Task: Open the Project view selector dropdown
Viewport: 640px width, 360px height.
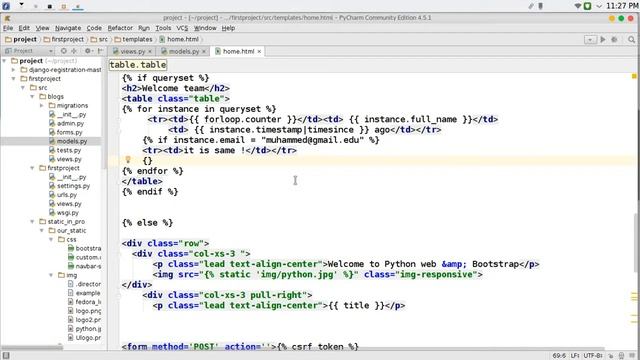Action: click(29, 51)
